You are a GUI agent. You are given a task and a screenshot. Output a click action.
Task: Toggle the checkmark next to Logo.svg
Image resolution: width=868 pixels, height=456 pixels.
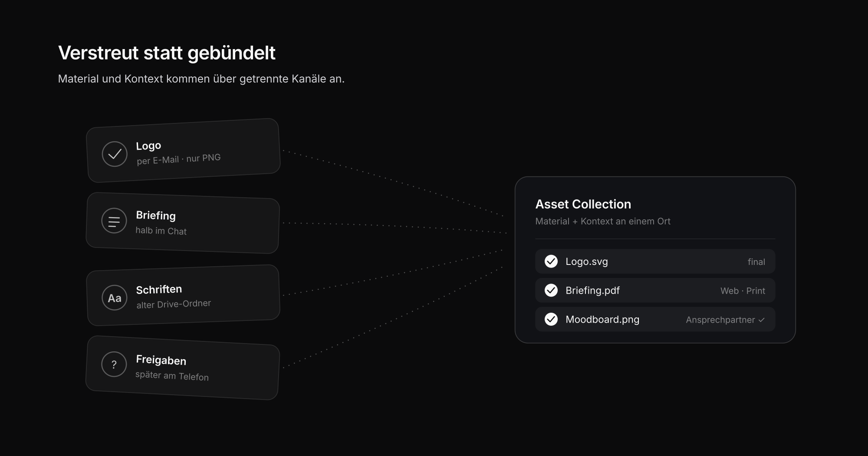pos(551,261)
